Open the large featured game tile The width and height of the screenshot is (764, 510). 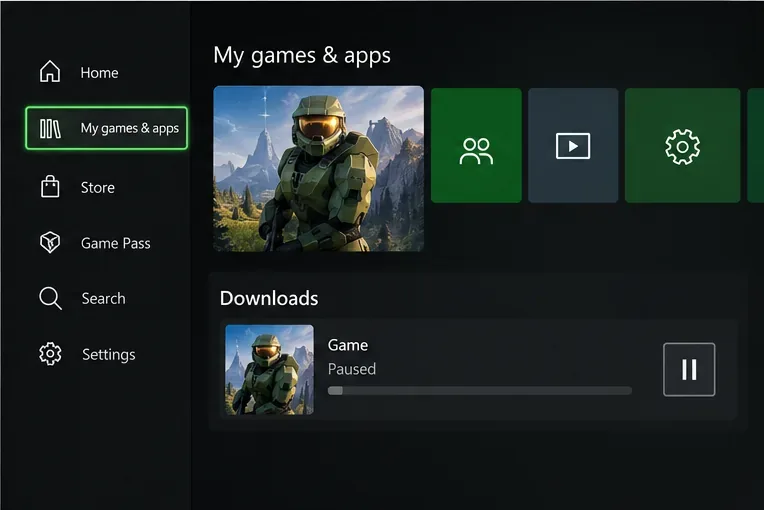point(319,169)
